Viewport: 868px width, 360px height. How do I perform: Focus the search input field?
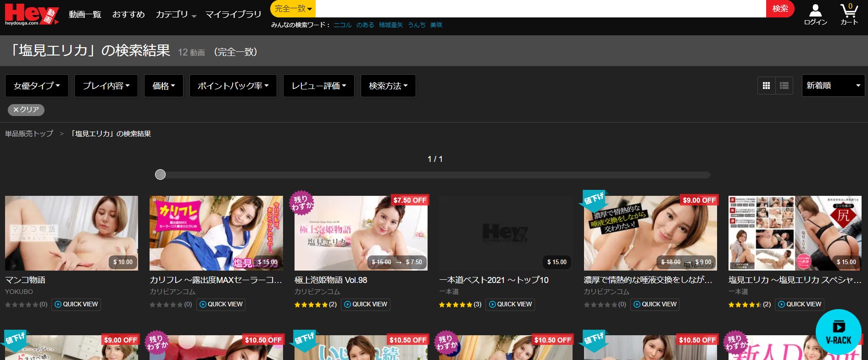541,9
